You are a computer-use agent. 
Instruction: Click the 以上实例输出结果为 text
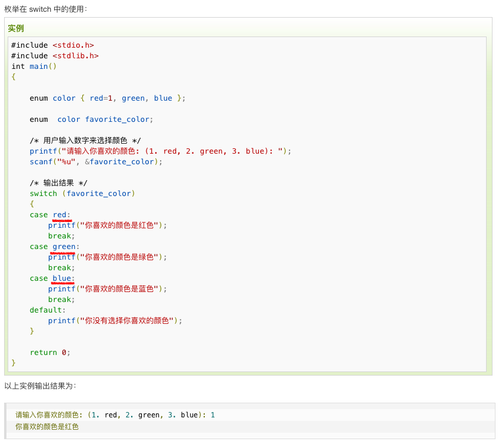coord(40,386)
